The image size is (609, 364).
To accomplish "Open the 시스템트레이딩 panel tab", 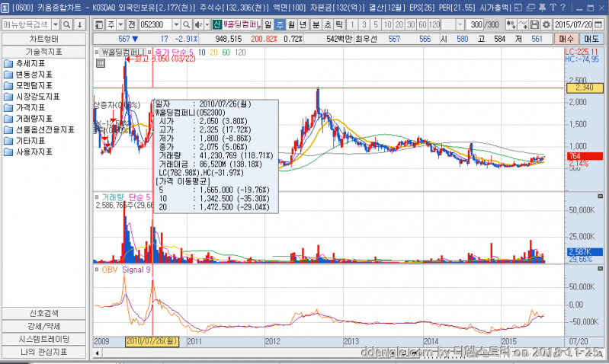I will coord(44,339).
